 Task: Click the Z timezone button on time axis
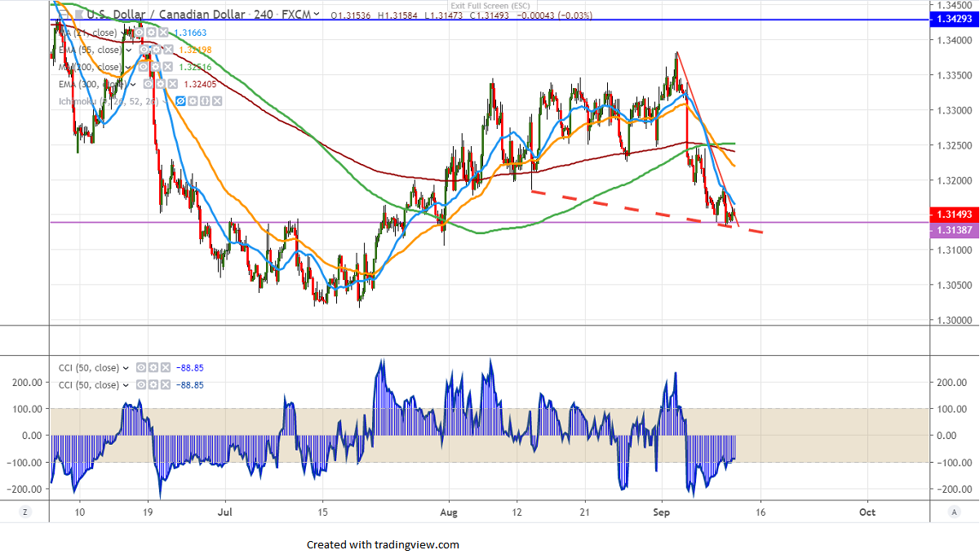25,512
